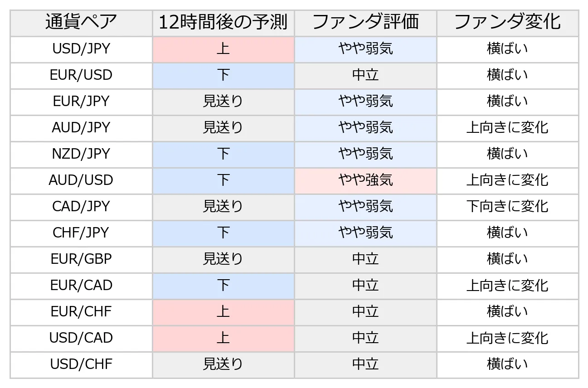Click the 下向きに変化 cell for CAD/JPY
588x388 pixels.
[507, 207]
